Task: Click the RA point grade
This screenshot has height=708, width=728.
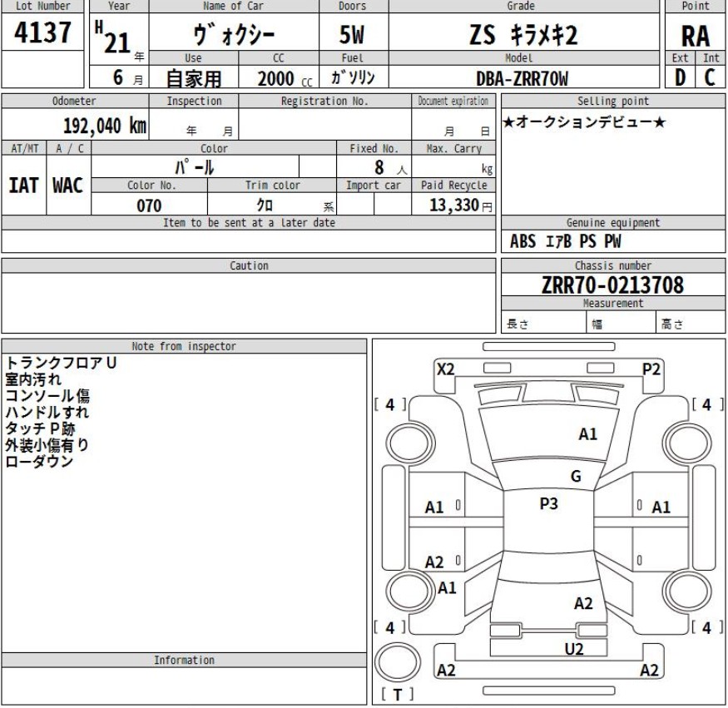Action: click(696, 37)
